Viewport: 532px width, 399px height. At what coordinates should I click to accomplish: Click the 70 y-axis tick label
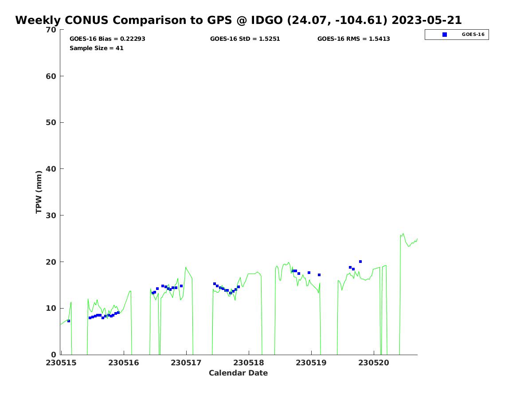click(x=51, y=30)
